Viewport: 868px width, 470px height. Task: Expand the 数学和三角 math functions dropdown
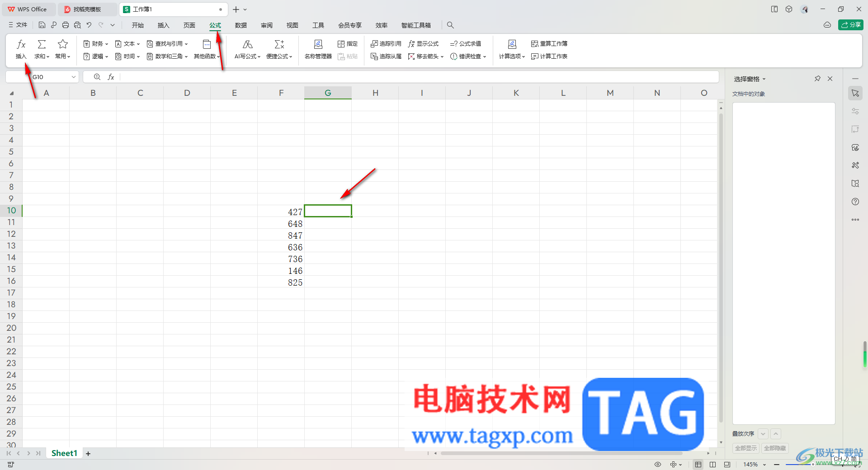[x=167, y=56]
